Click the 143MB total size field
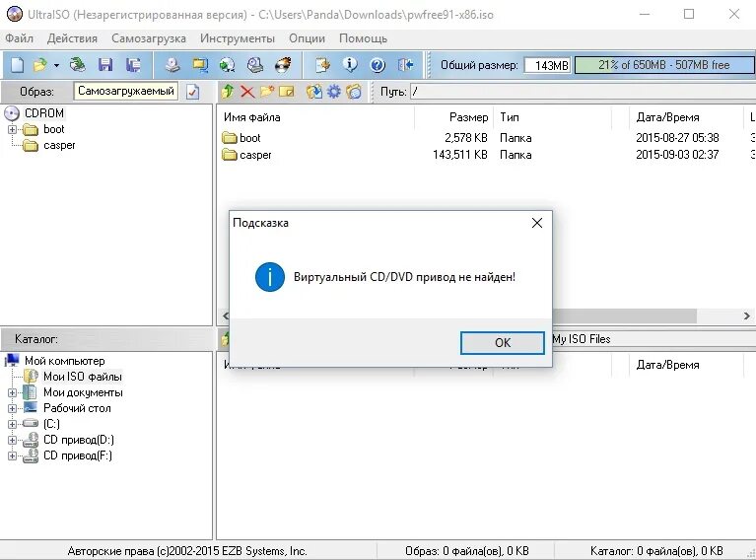Screen dimensions: 756x560 547,65
